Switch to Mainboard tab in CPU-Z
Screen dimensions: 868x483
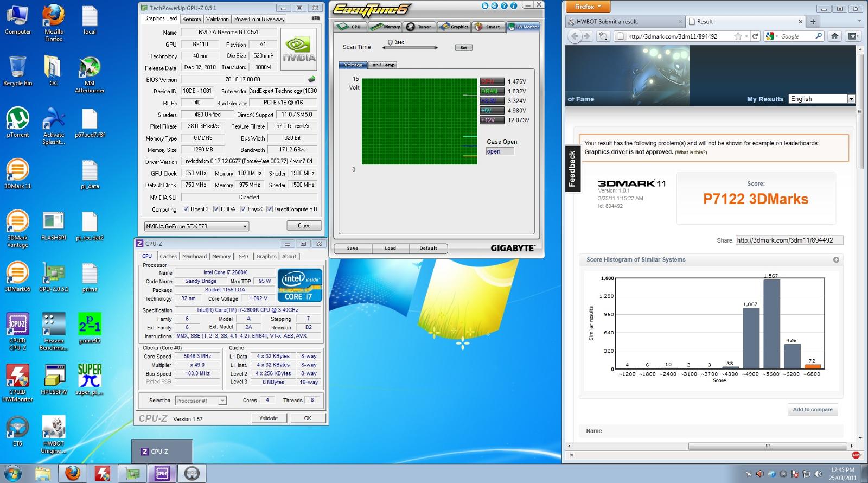click(x=194, y=257)
